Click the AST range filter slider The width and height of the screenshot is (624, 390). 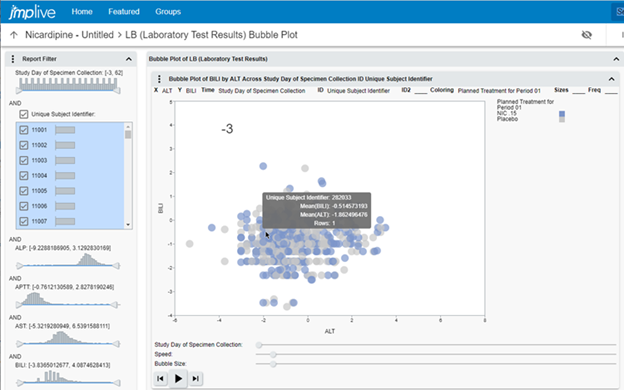click(x=68, y=343)
